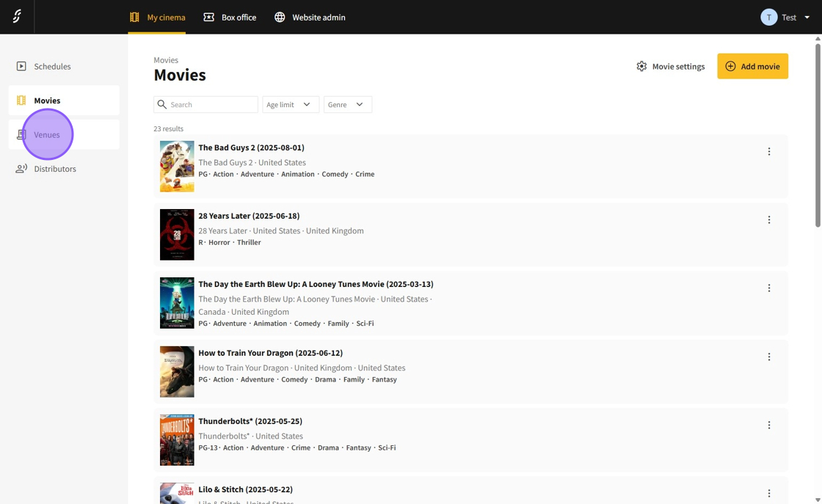
Task: Switch to the Website admin tab
Action: tap(310, 17)
